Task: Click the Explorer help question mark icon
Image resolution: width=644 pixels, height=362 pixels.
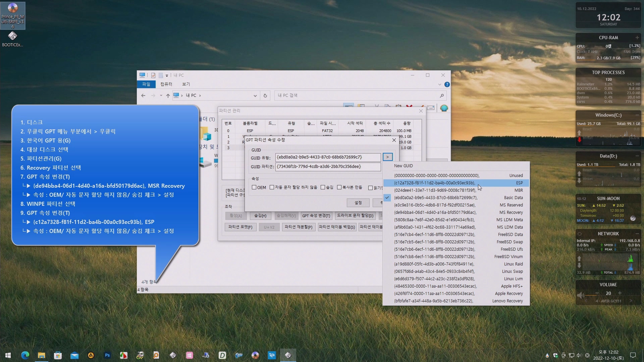Action: coord(447,84)
